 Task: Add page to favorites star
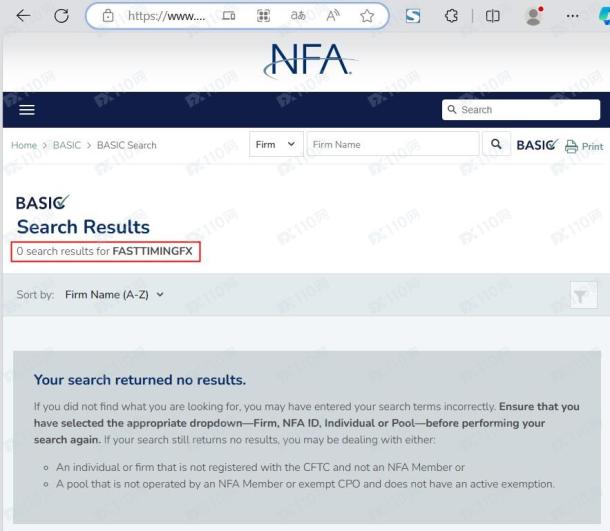[x=367, y=16]
